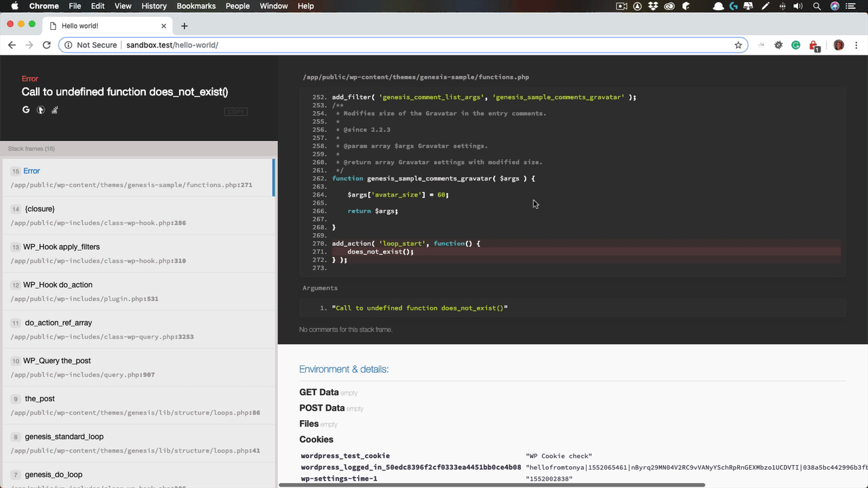868x488 pixels.
Task: Open the Bluetooth menu bar icon
Action: pos(783,6)
